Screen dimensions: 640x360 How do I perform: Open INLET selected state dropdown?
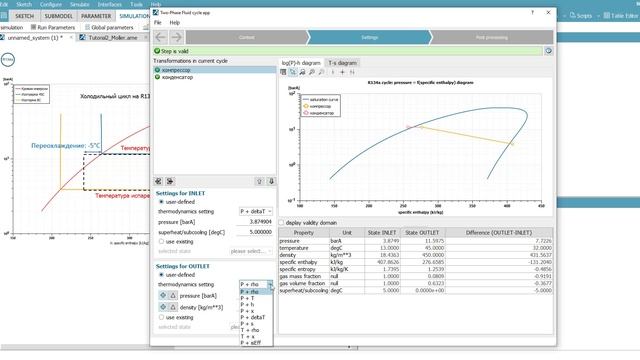point(251,251)
